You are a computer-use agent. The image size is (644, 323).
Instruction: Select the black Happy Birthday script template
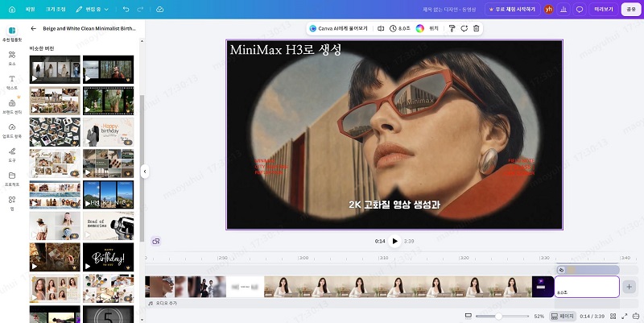pos(109,257)
